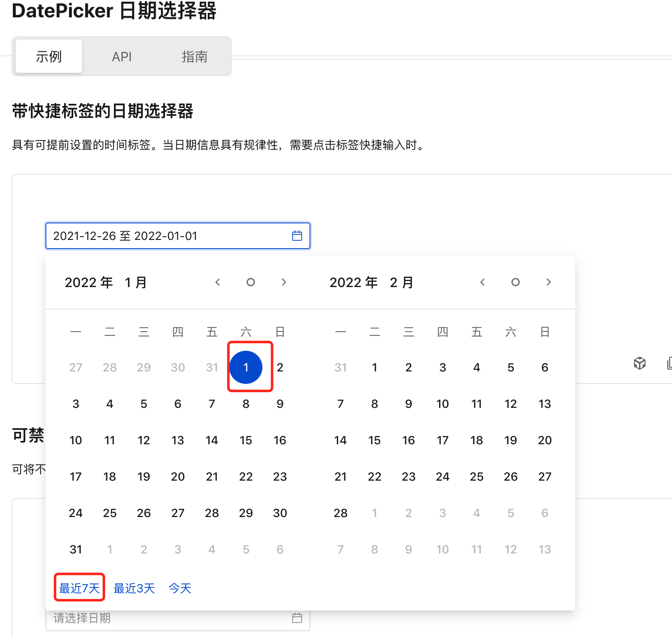Select circle icon between January navigation arrows
This screenshot has height=637, width=672.
click(x=251, y=282)
